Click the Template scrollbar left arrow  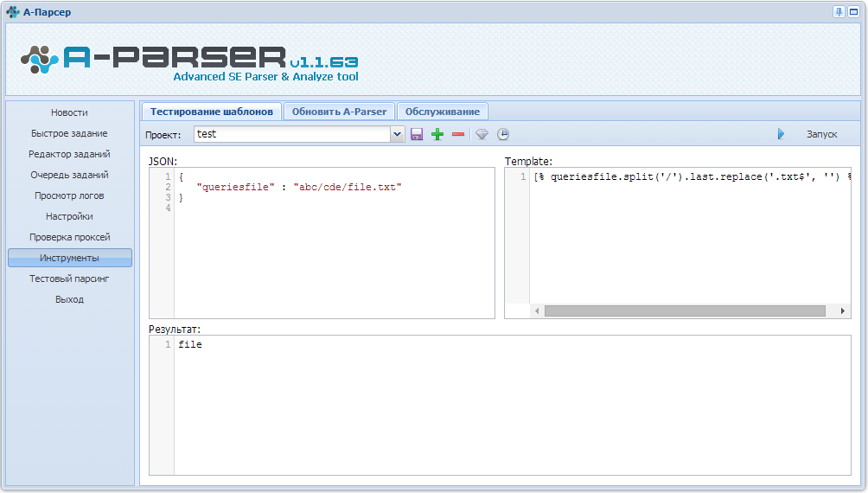[536, 311]
